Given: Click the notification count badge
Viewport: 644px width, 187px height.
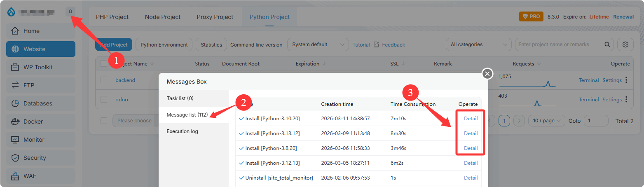Looking at the screenshot, I should [70, 12].
